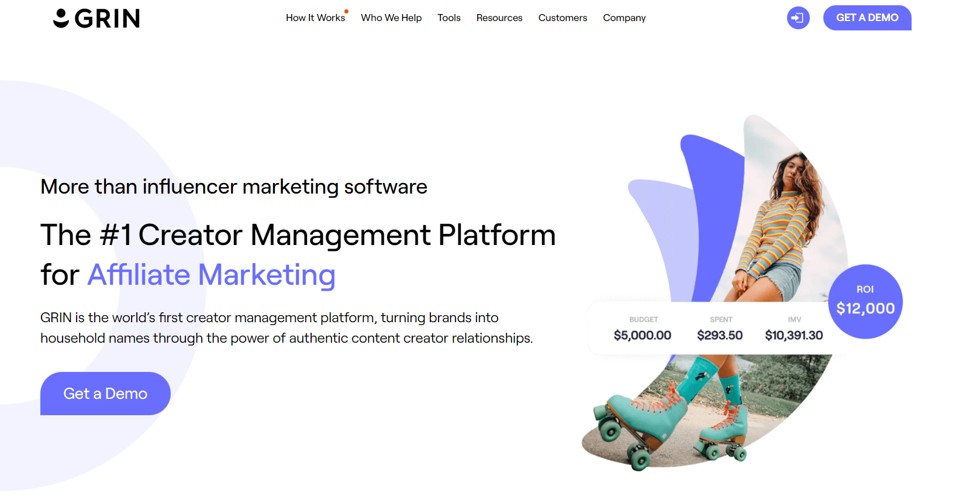Click the Get a Demo hero button
The width and height of the screenshot is (980, 500).
[105, 394]
